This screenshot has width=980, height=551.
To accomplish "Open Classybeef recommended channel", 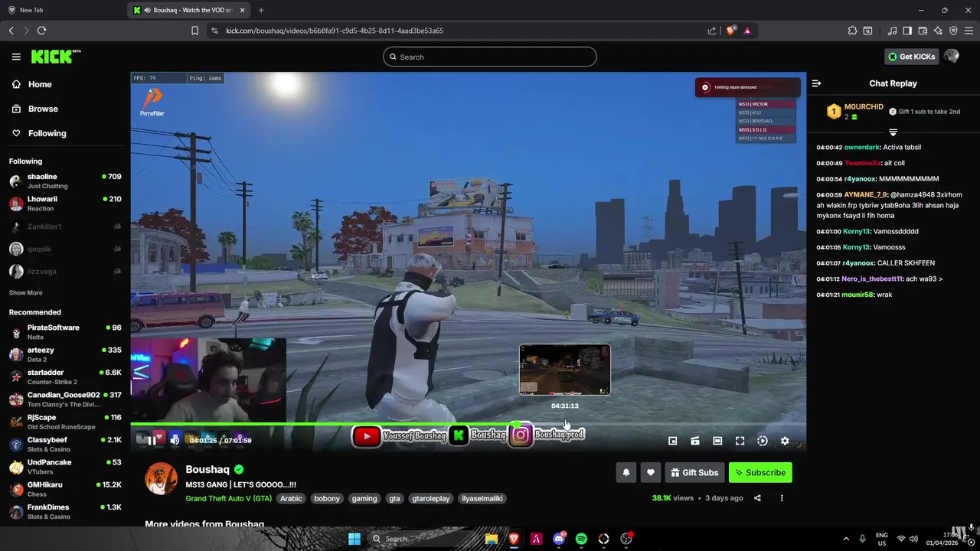I will (x=65, y=445).
